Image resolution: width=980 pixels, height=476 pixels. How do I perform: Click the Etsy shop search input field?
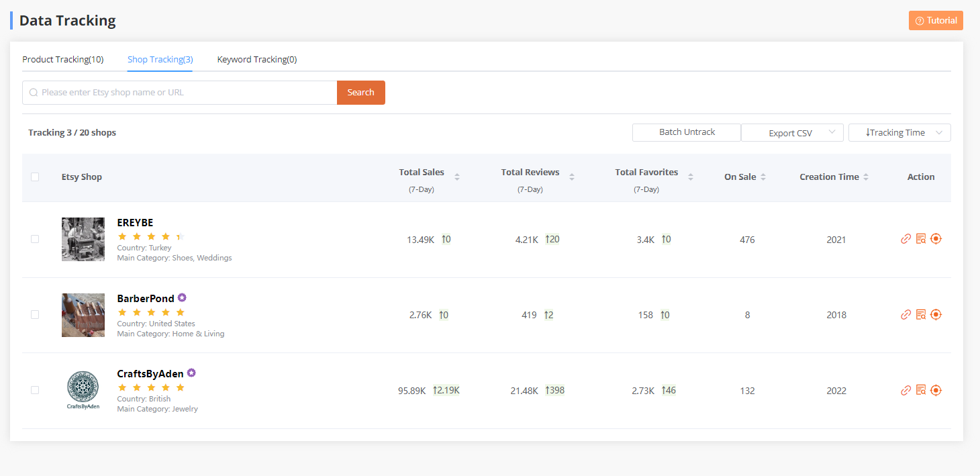[181, 92]
